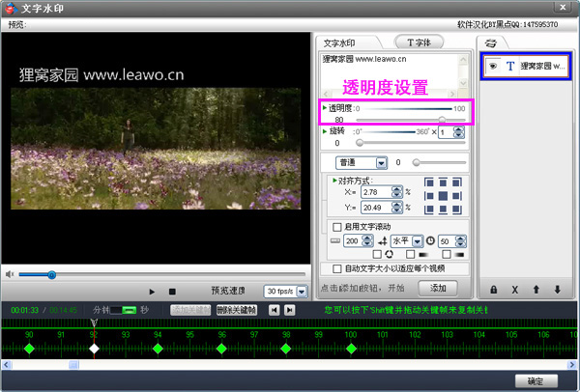Open the 普通 style dropdown
The width and height of the screenshot is (580, 392).
pyautogui.click(x=381, y=162)
